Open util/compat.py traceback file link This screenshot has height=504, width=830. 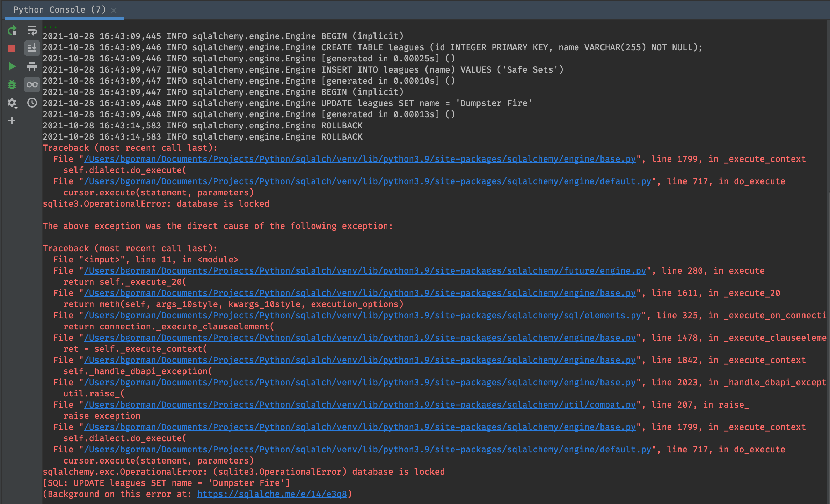point(359,405)
